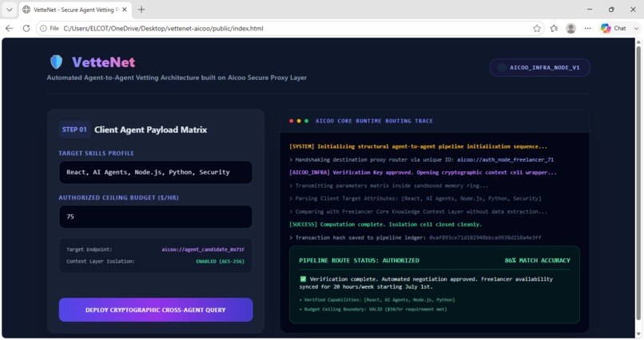The width and height of the screenshot is (644, 340).
Task: Open browser profile avatar
Action: (571, 28)
